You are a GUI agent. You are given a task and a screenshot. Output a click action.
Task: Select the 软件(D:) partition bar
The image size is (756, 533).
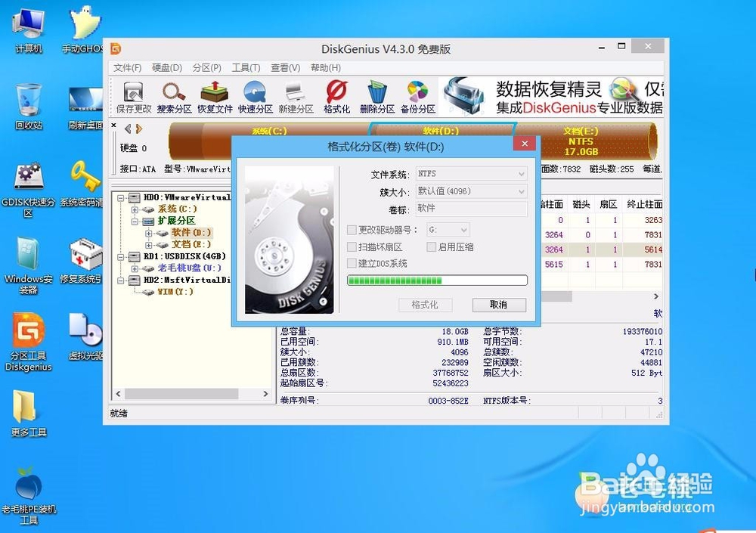click(x=442, y=130)
